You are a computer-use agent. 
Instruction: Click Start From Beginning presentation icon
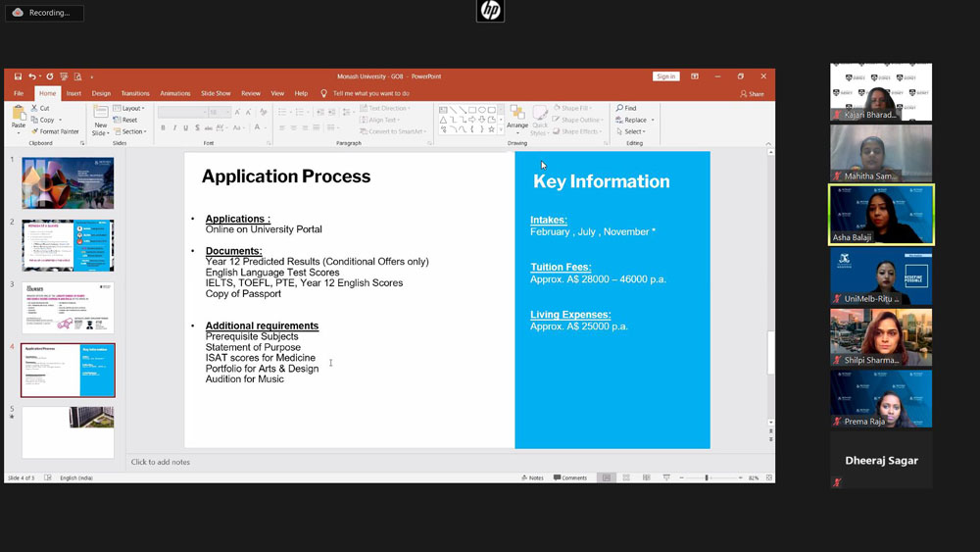(64, 76)
